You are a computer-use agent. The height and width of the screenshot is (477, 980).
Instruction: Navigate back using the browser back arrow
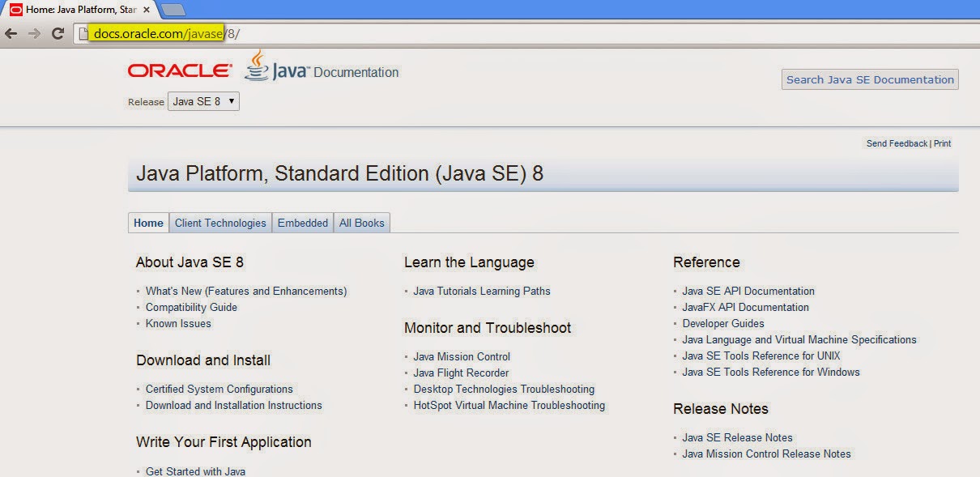tap(13, 33)
